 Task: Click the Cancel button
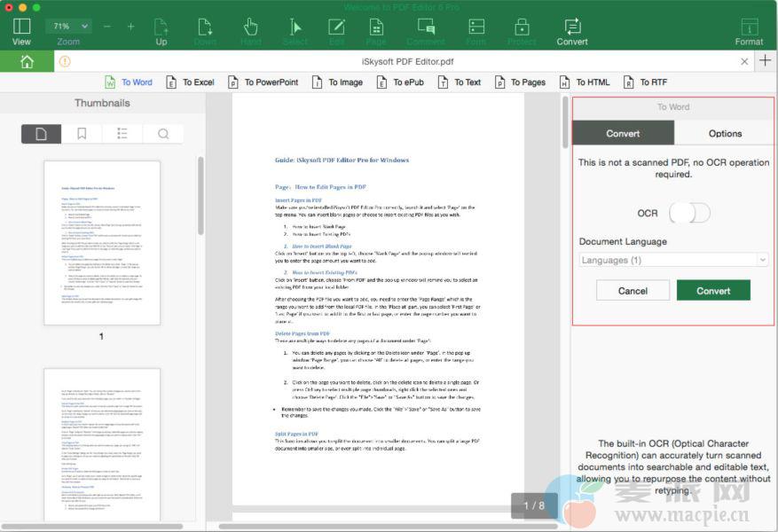coord(633,291)
